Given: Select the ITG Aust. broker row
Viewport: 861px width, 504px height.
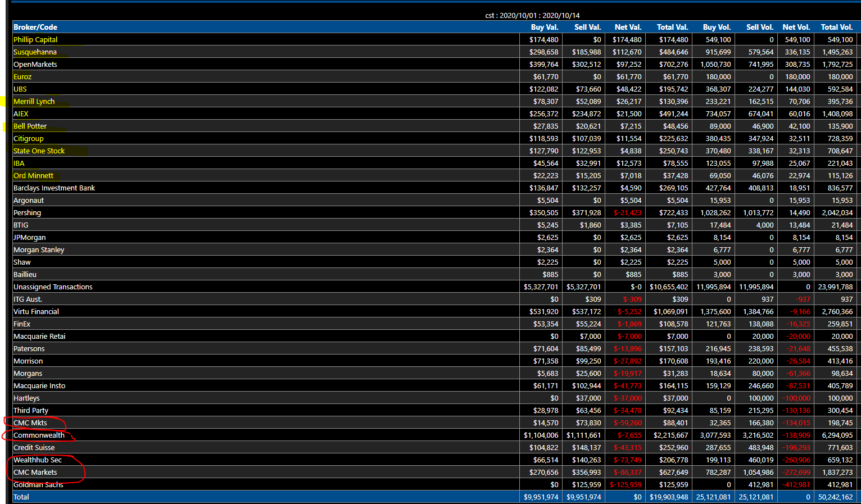Looking at the screenshot, I should (436, 299).
